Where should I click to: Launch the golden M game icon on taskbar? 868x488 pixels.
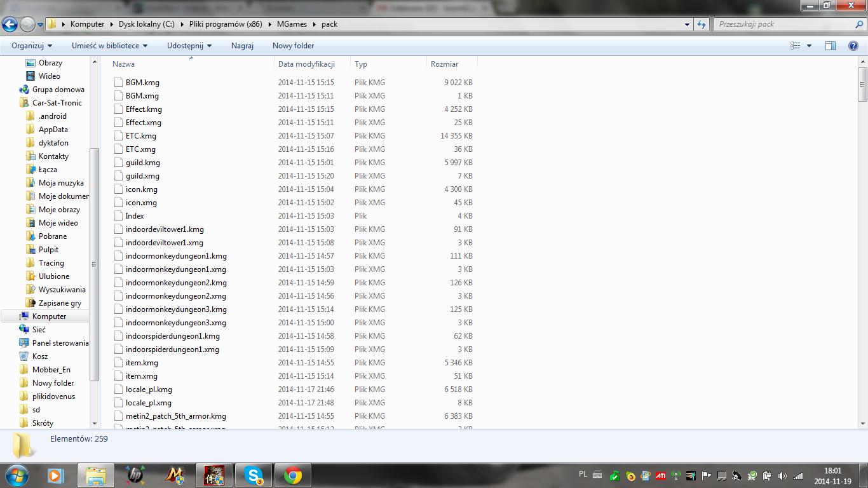coord(174,475)
